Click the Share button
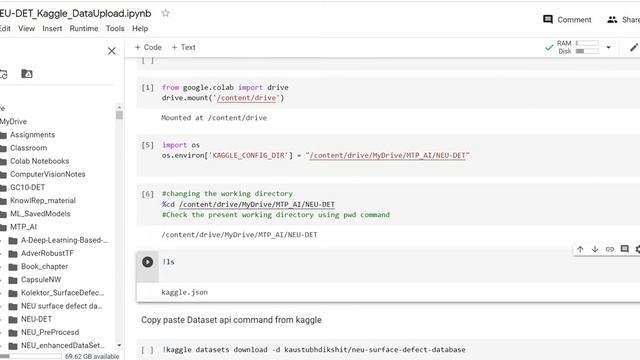Viewport: 640px width, 360px height. 623,20
